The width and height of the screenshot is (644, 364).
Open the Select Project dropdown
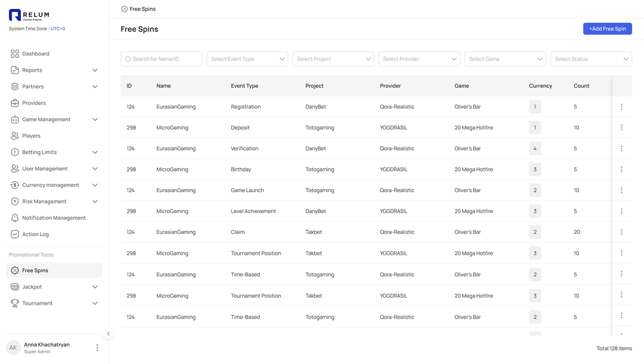(333, 58)
